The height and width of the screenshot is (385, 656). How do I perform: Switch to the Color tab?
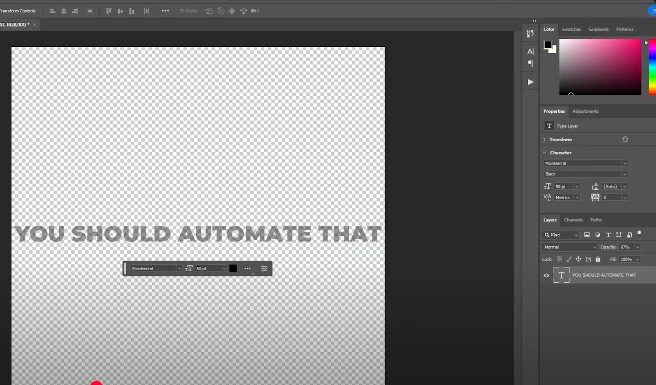click(x=549, y=29)
